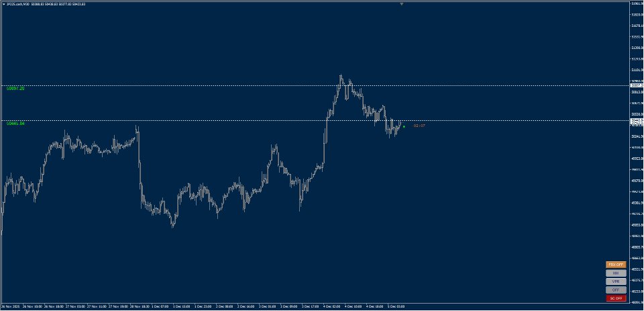Viewport: 644px width, 311px height.
Task: Select the green 50897.20 level label
Action: [x=15, y=89]
